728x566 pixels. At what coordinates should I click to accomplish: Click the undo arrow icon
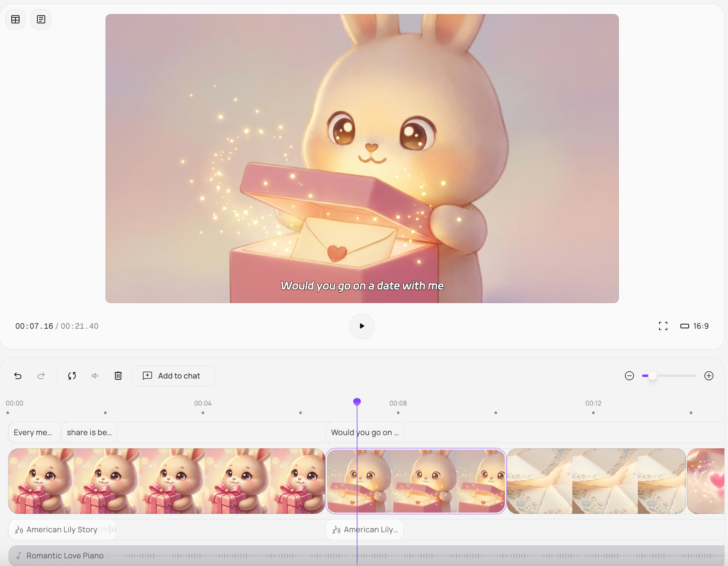(18, 376)
